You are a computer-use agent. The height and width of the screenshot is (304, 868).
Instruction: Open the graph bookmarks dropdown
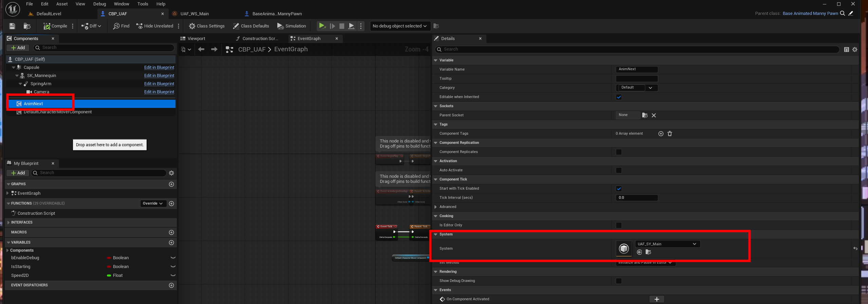[x=186, y=50]
